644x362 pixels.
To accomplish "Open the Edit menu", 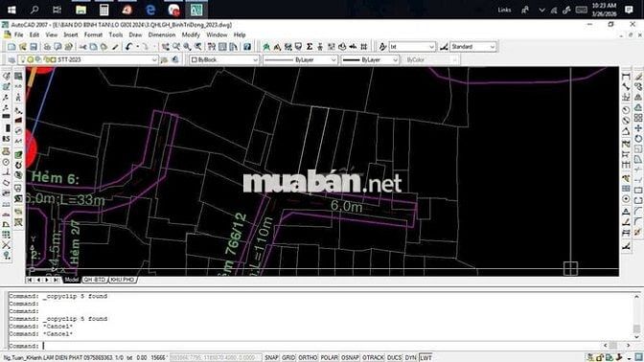I will [x=34, y=34].
